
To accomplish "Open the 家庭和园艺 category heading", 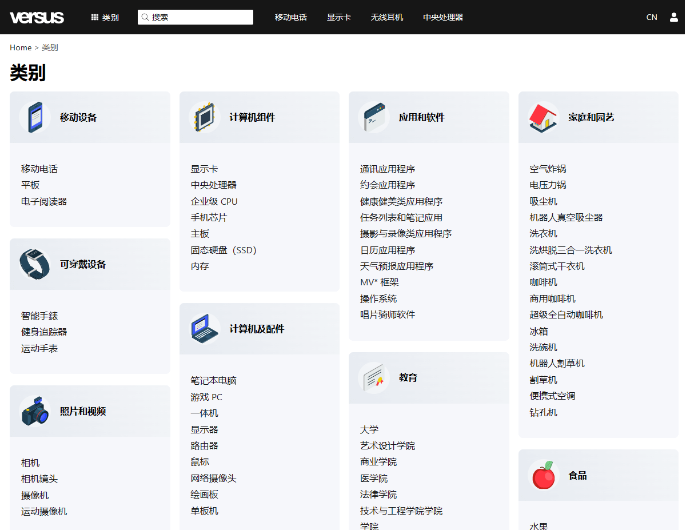I will tap(591, 117).
